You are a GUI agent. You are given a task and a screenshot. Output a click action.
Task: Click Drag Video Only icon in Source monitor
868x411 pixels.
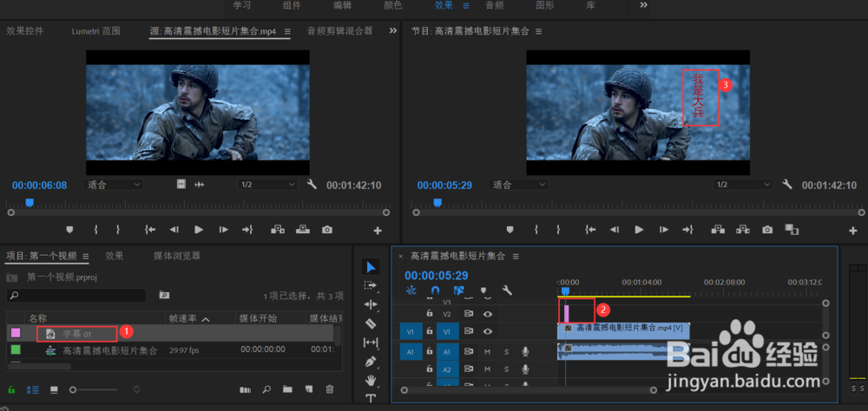pyautogui.click(x=181, y=184)
